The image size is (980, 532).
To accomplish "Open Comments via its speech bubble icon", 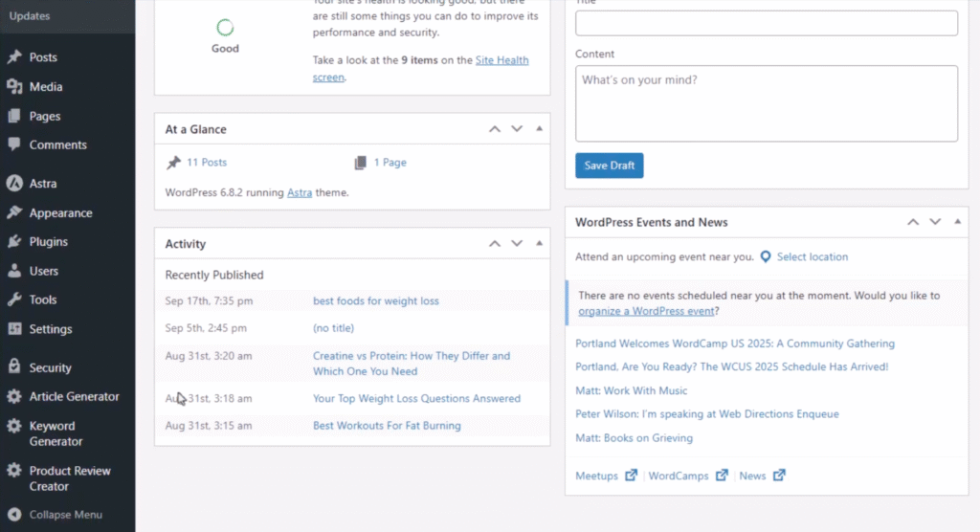I will 13,145.
